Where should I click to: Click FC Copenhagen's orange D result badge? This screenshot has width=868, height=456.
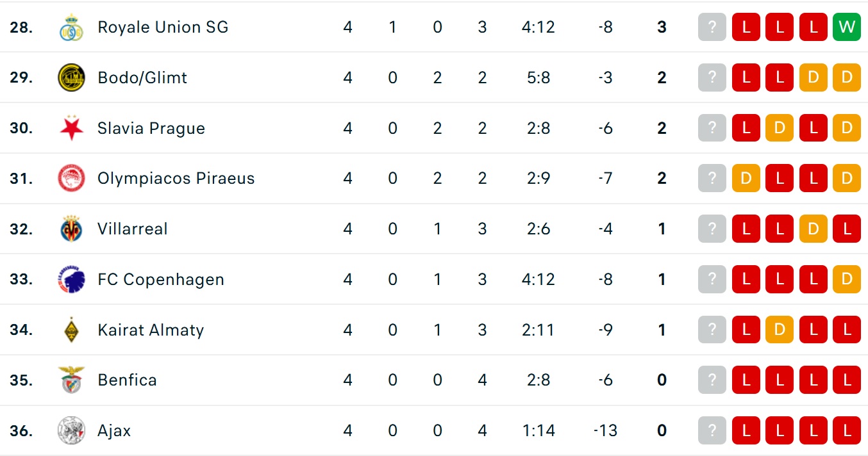click(x=846, y=280)
